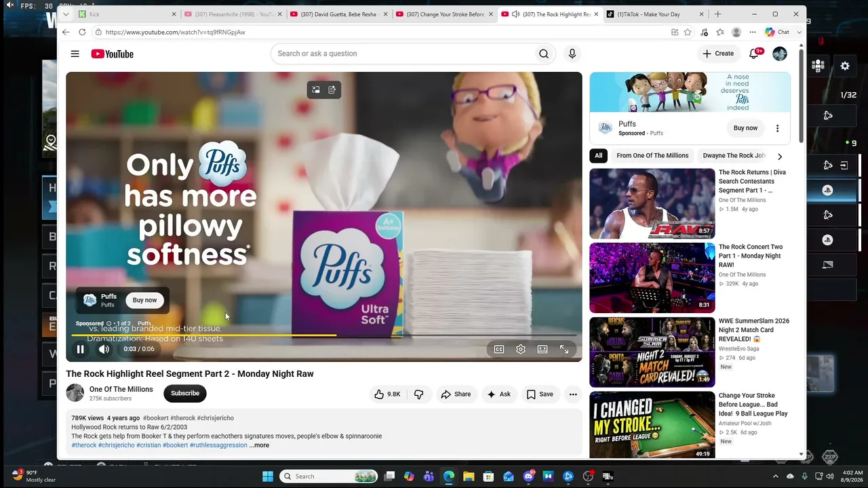Open more actions menu beside Save
Viewport: 868px width, 488px height.
(573, 394)
